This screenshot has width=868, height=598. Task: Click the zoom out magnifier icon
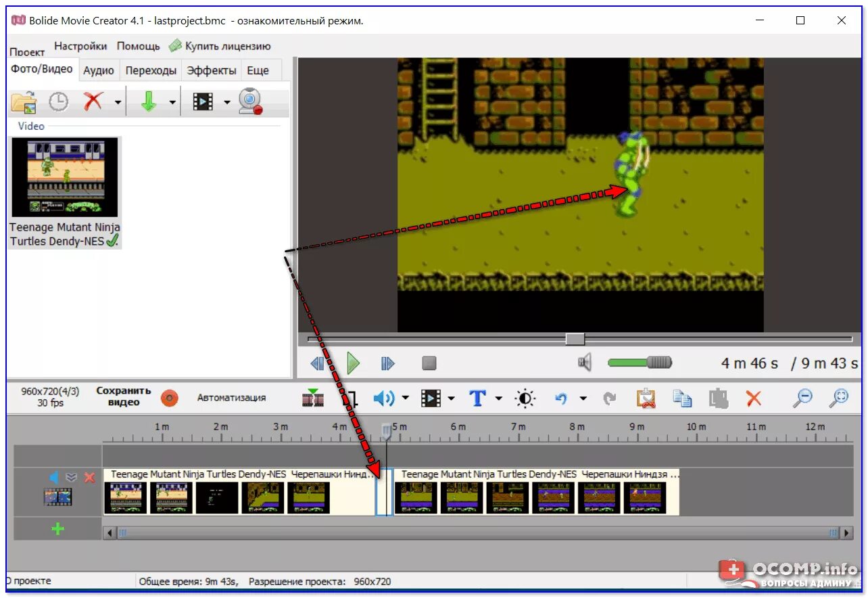pos(802,398)
